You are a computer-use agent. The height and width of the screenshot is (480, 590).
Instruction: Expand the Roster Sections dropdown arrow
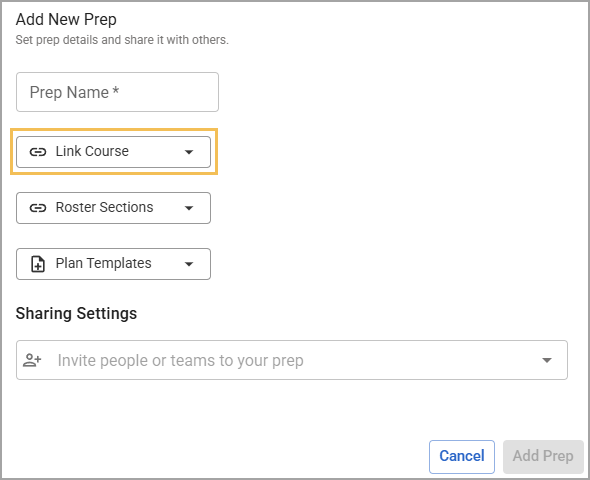189,208
